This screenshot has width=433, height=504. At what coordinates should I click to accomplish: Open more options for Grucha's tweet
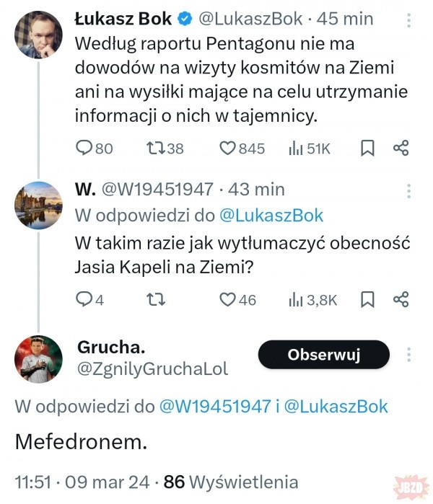pyautogui.click(x=408, y=354)
